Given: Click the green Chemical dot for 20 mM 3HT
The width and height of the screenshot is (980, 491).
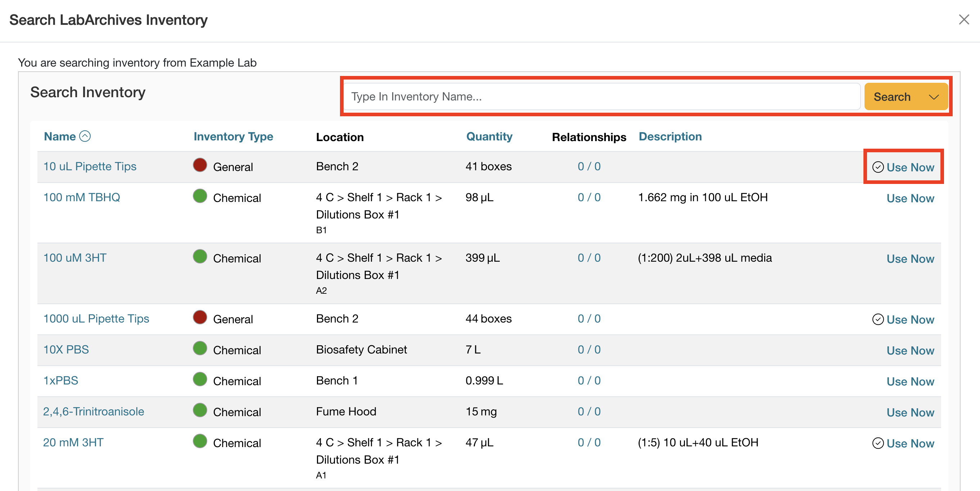Looking at the screenshot, I should [x=200, y=441].
